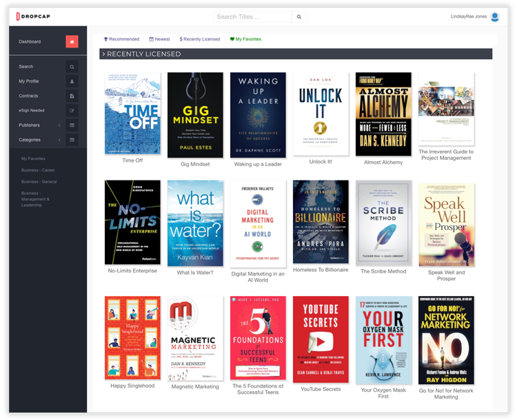Click the icon box next to Publishers
The height and width of the screenshot is (420, 517).
[x=72, y=125]
